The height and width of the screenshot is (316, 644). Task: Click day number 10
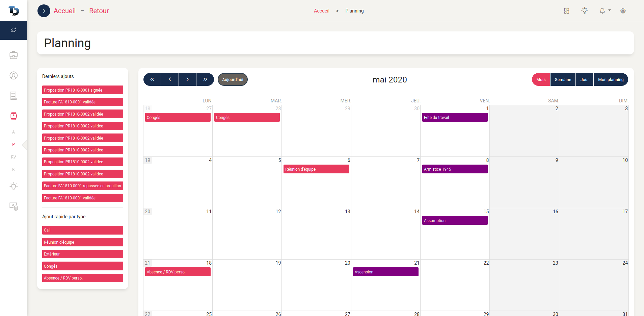pyautogui.click(x=625, y=160)
